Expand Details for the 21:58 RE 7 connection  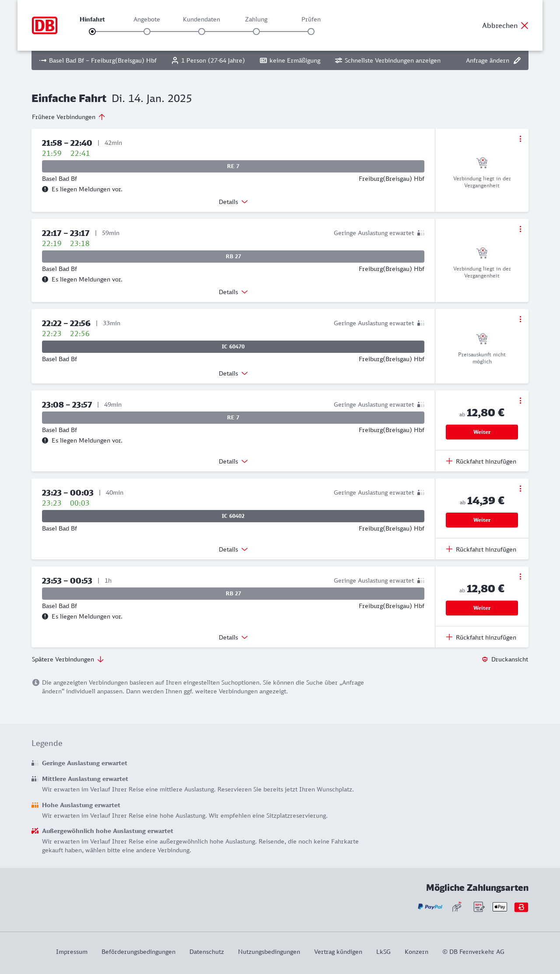pos(233,202)
